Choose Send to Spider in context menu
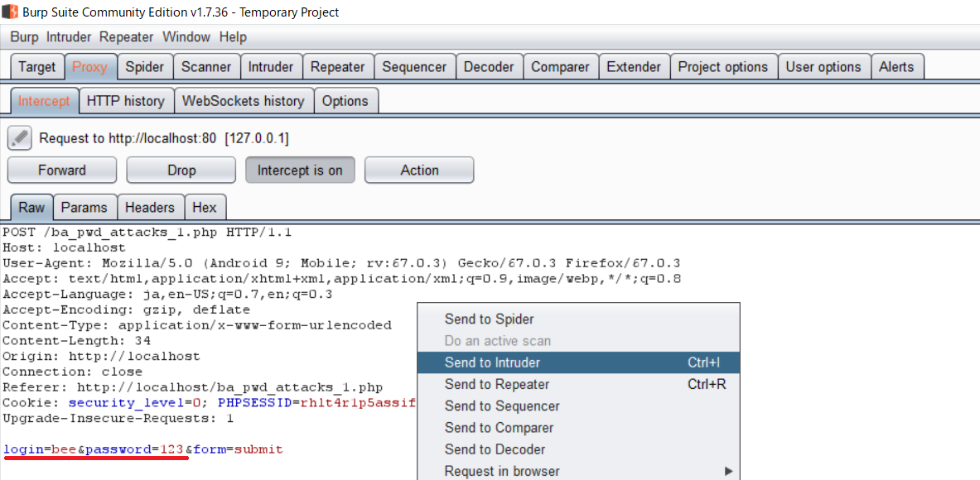The image size is (980, 480). pyautogui.click(x=578, y=319)
